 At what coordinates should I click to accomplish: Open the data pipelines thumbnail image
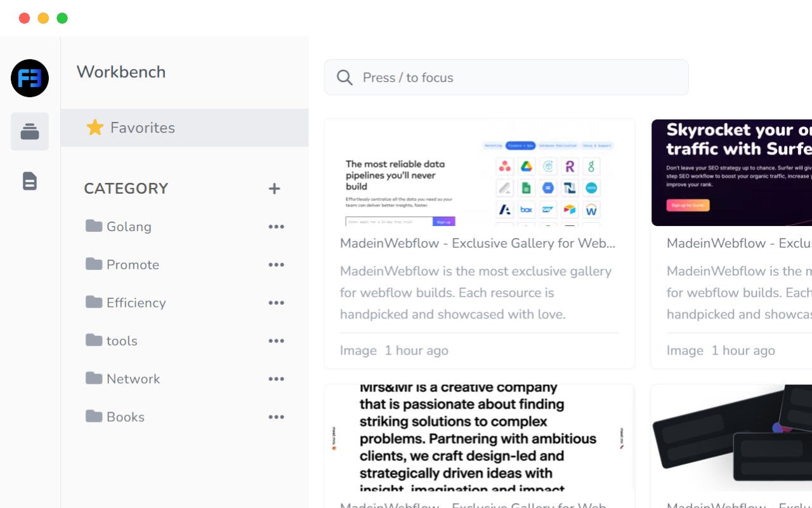479,173
